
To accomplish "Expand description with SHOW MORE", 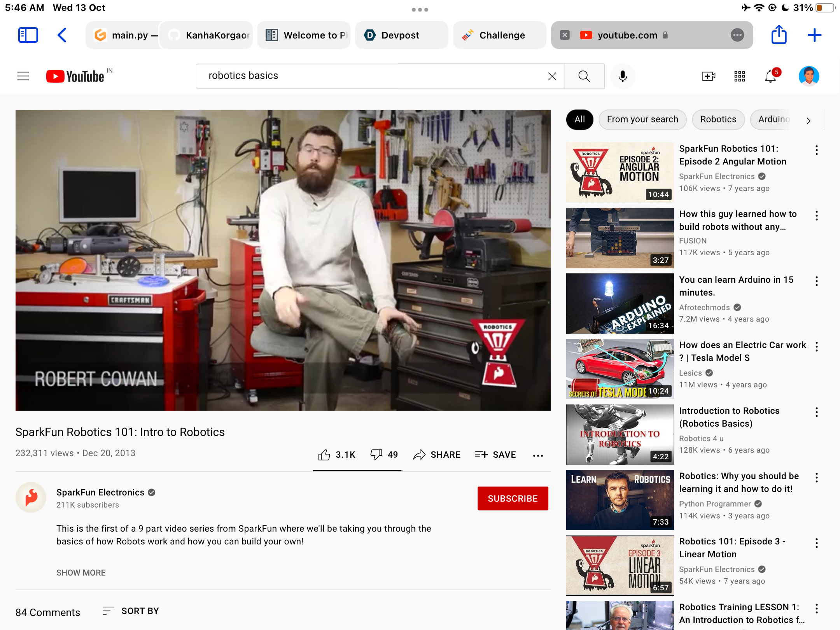I will point(81,572).
